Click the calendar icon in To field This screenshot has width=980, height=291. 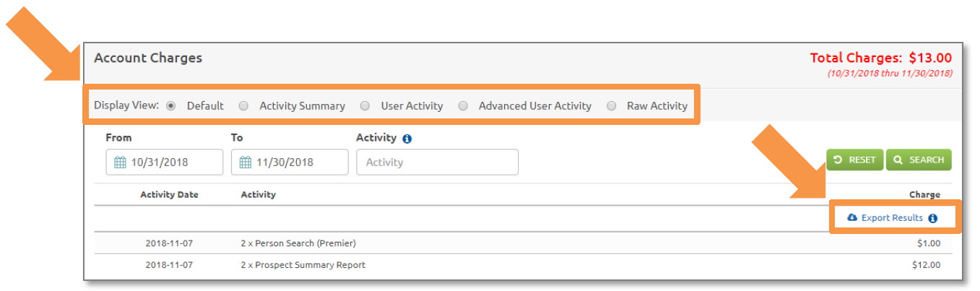pos(245,162)
